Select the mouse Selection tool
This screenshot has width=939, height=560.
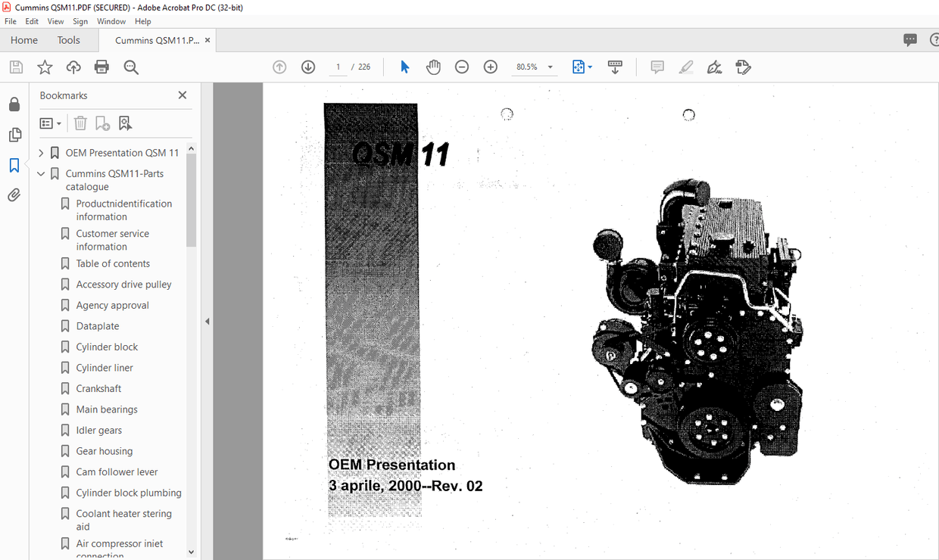tap(405, 67)
